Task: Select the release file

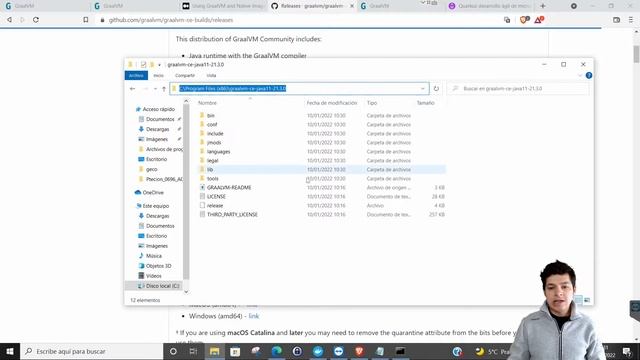Action: click(x=215, y=205)
